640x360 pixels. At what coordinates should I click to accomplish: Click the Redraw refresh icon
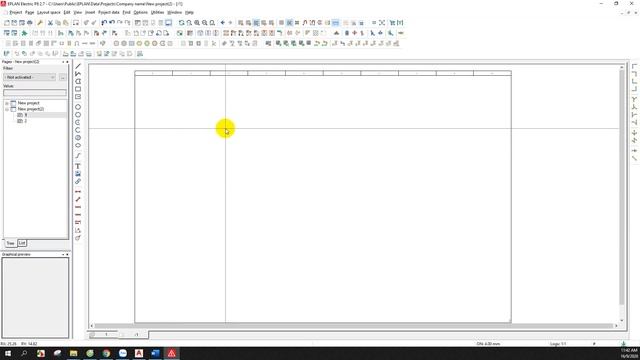point(182,23)
